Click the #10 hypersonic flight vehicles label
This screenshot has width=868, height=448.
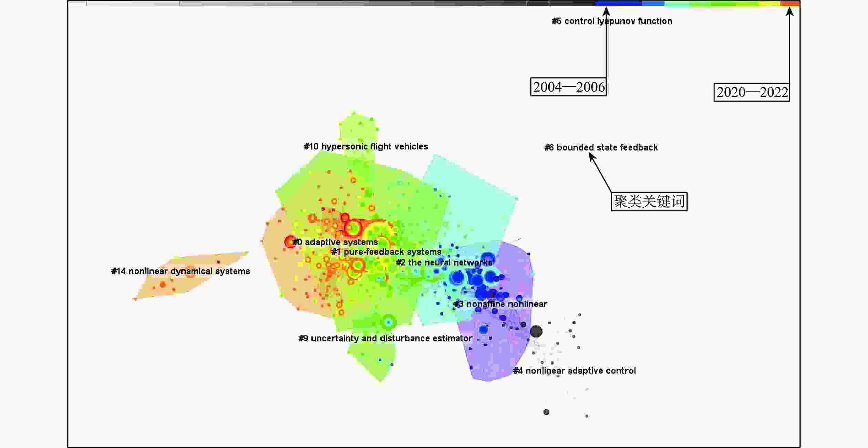click(x=366, y=146)
